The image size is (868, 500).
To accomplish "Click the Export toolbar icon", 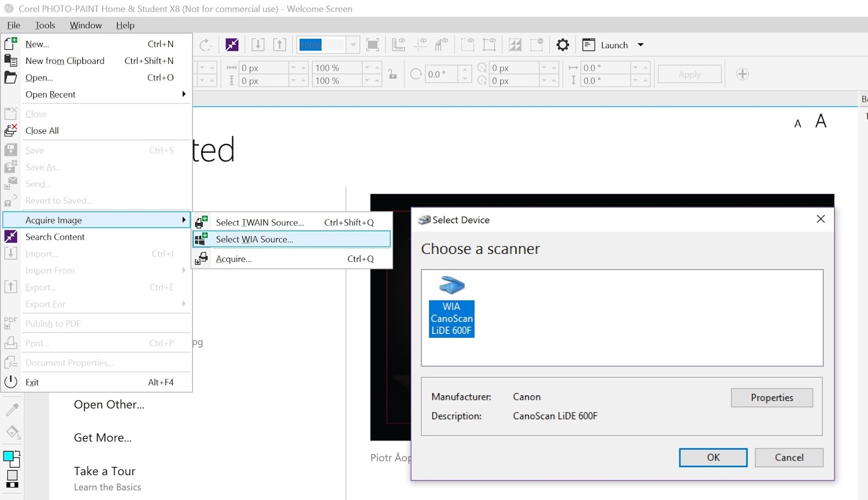I will pyautogui.click(x=279, y=44).
